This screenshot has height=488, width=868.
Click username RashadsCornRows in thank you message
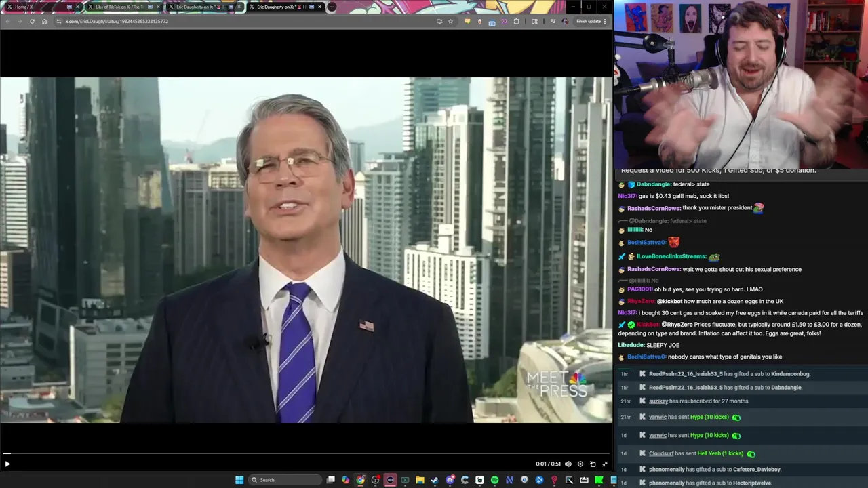tap(654, 208)
